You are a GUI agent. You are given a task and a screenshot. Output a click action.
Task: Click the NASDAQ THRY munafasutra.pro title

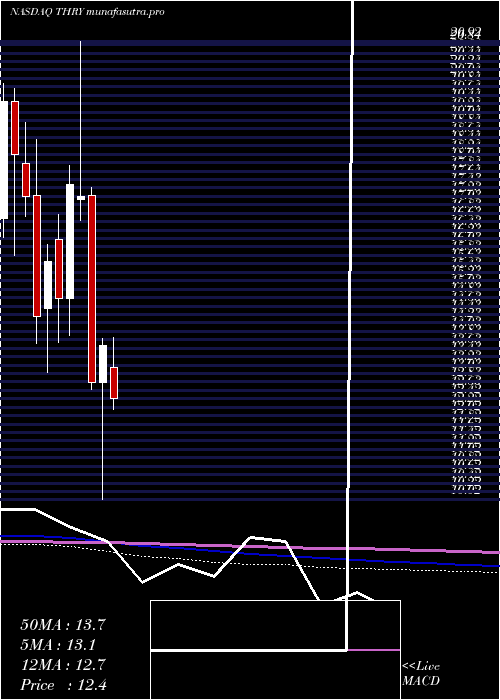pos(87,12)
